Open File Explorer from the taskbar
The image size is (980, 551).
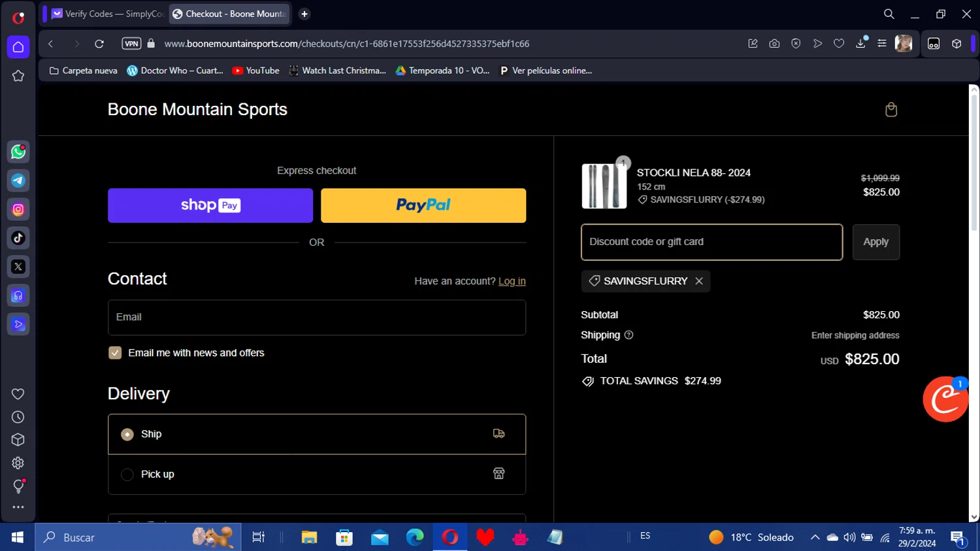point(309,537)
